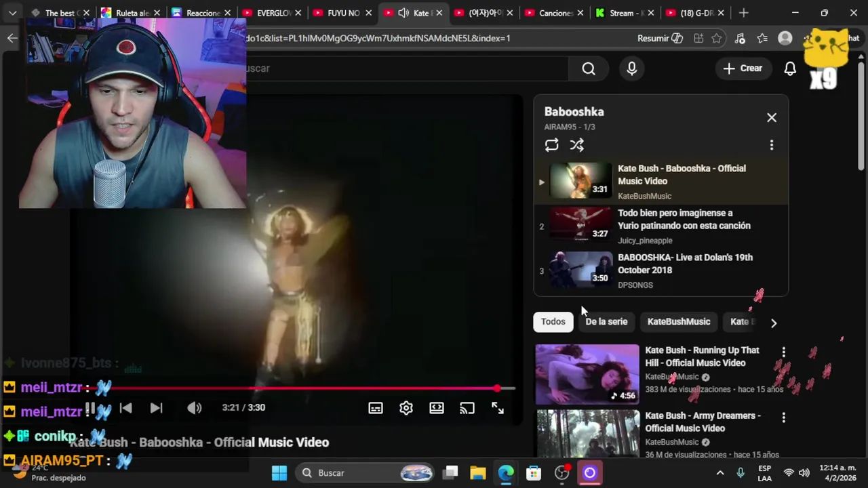
Task: Select the 'Todos' filter chip
Action: coord(553,322)
